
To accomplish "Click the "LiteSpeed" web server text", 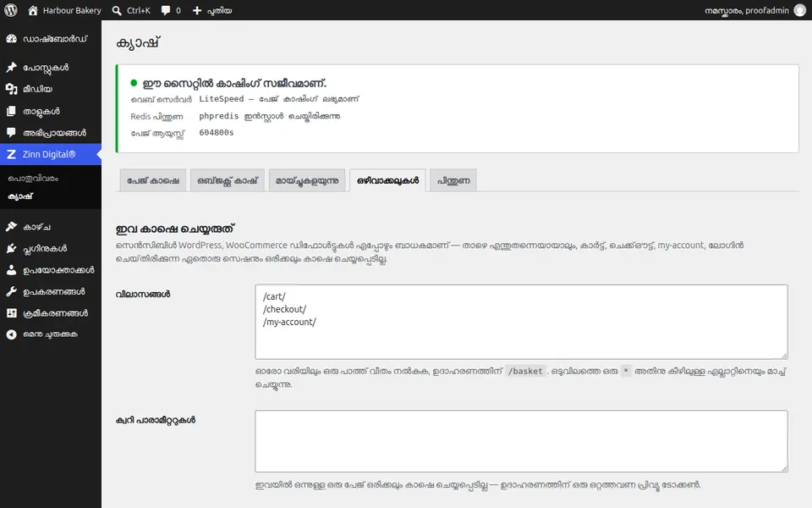I will pyautogui.click(x=221, y=99).
